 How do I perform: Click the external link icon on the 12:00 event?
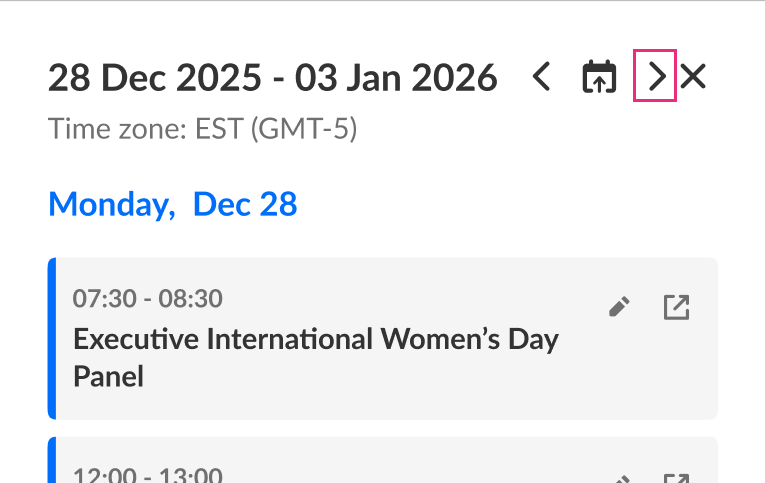tap(677, 478)
